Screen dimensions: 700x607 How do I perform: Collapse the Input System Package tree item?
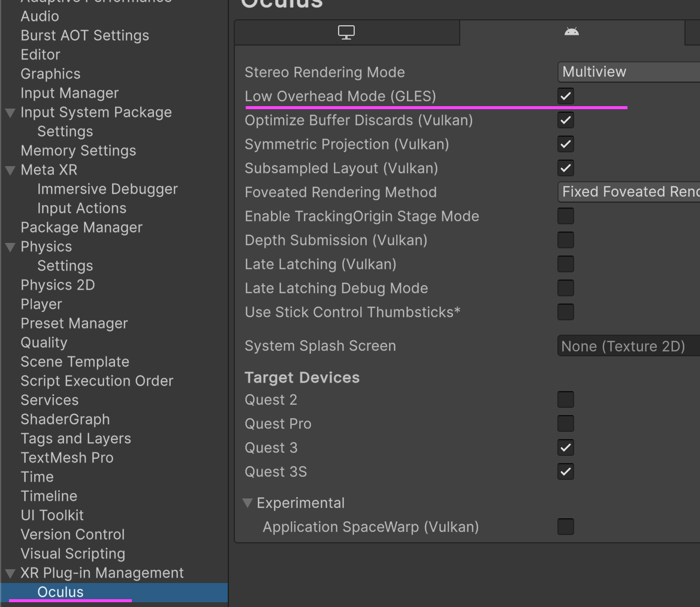10,113
